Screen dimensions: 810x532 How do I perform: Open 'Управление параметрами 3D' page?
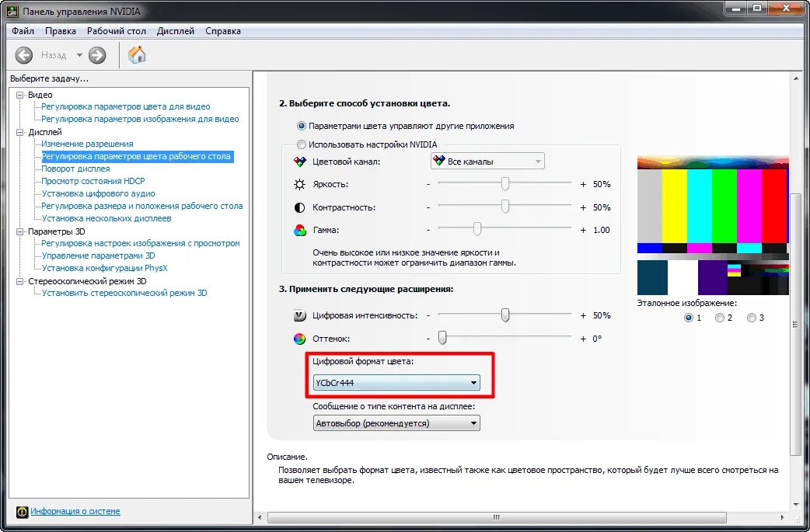pos(98,256)
